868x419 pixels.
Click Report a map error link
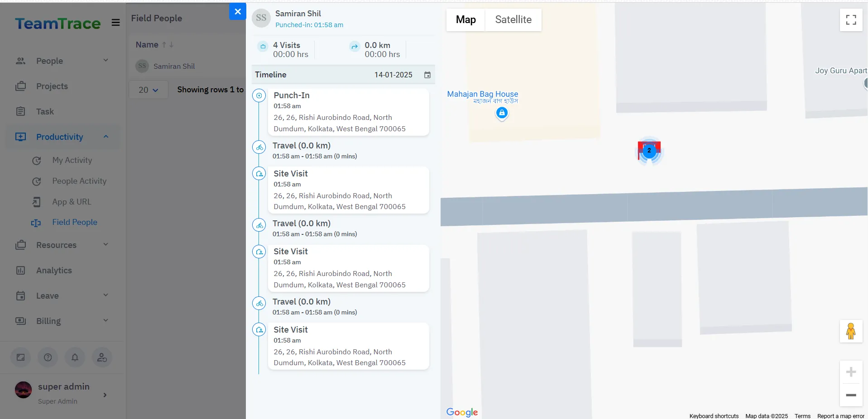[840, 416]
